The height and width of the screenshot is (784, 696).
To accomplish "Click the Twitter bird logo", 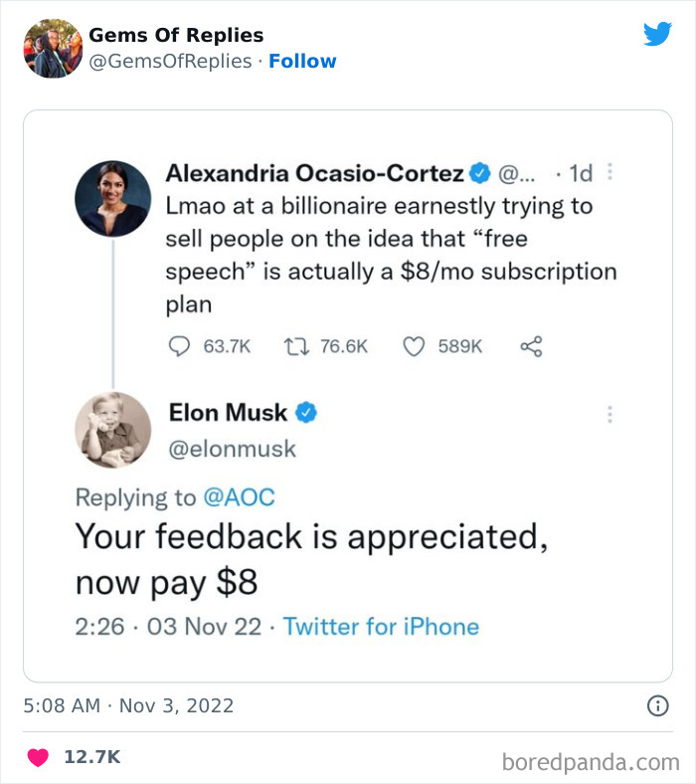I will pos(657,35).
